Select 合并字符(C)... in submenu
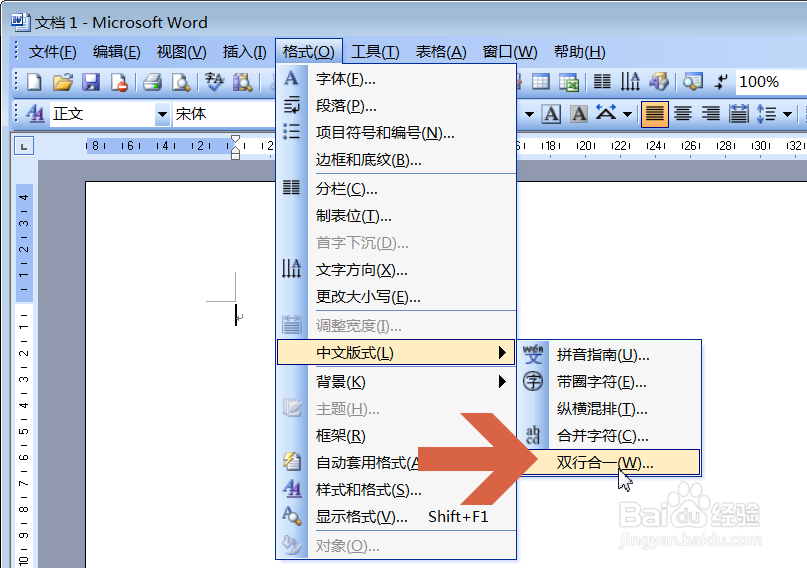The width and height of the screenshot is (807, 568). pyautogui.click(x=609, y=436)
